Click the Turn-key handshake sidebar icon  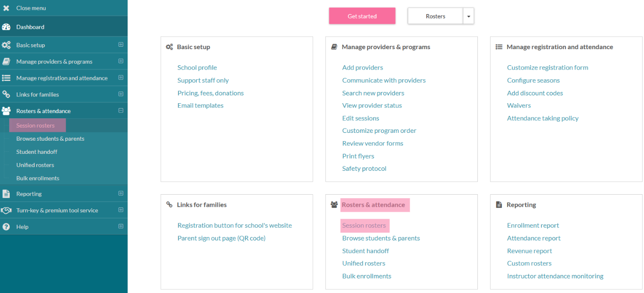(6, 210)
